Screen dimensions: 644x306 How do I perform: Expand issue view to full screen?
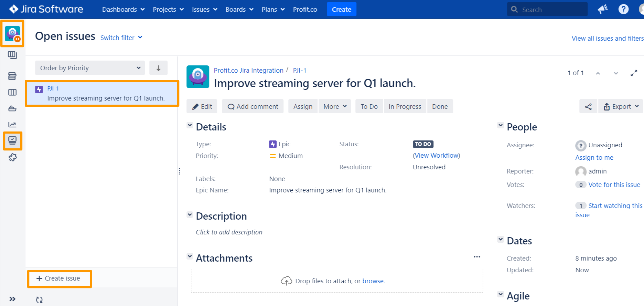(x=634, y=73)
